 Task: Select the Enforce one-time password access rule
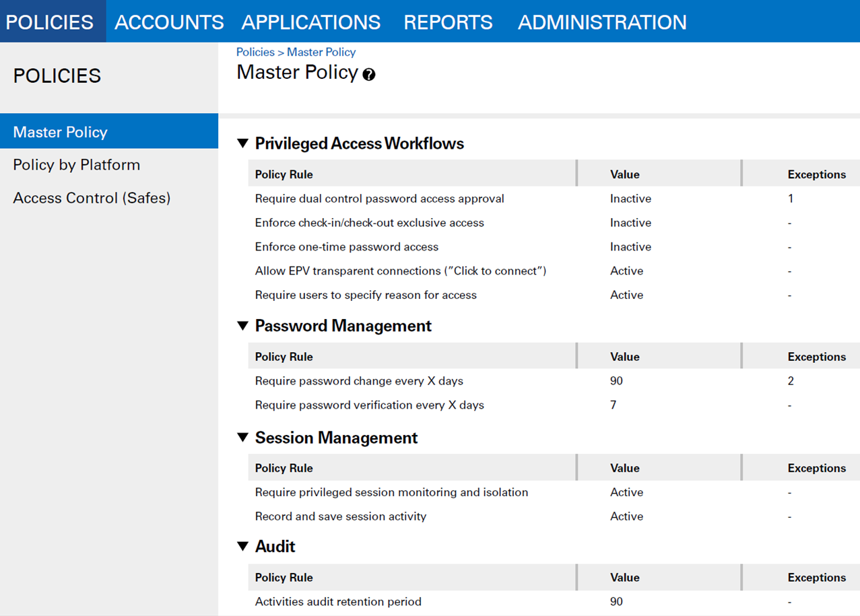[x=347, y=247]
